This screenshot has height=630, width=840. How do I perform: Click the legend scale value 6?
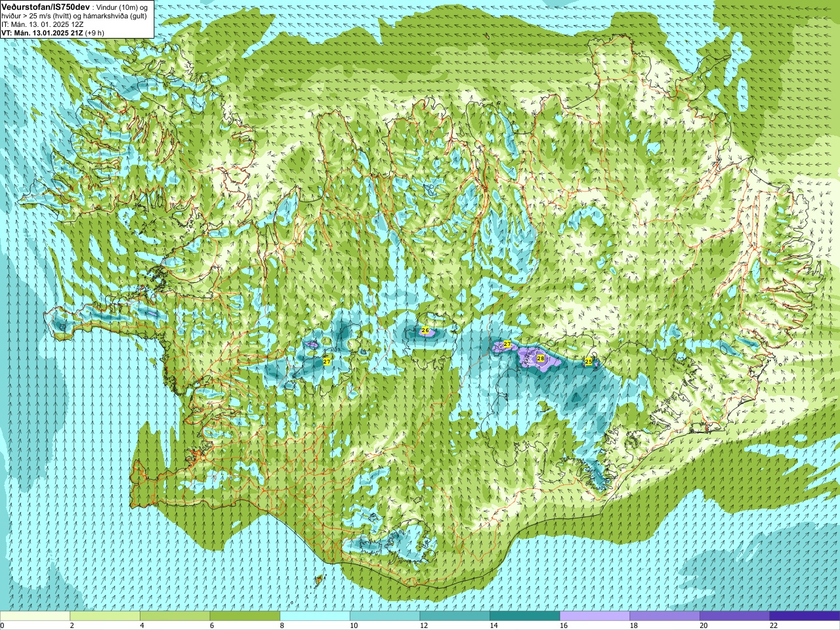point(212,625)
